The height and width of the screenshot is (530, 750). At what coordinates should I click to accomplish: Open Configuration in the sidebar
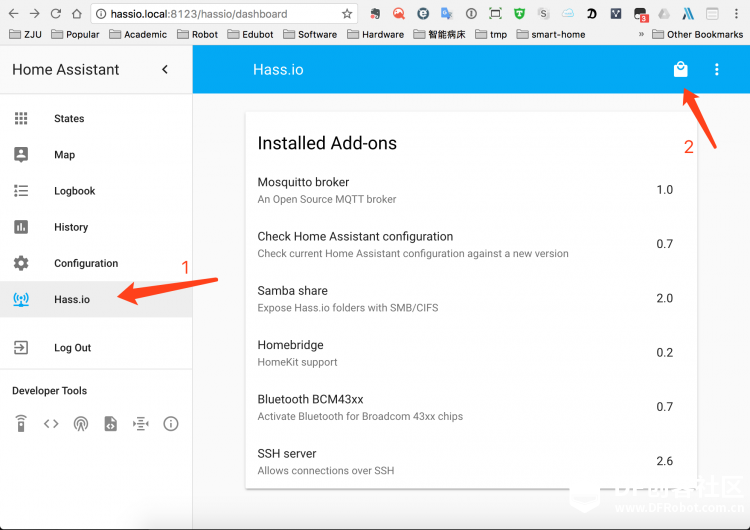coord(96,263)
